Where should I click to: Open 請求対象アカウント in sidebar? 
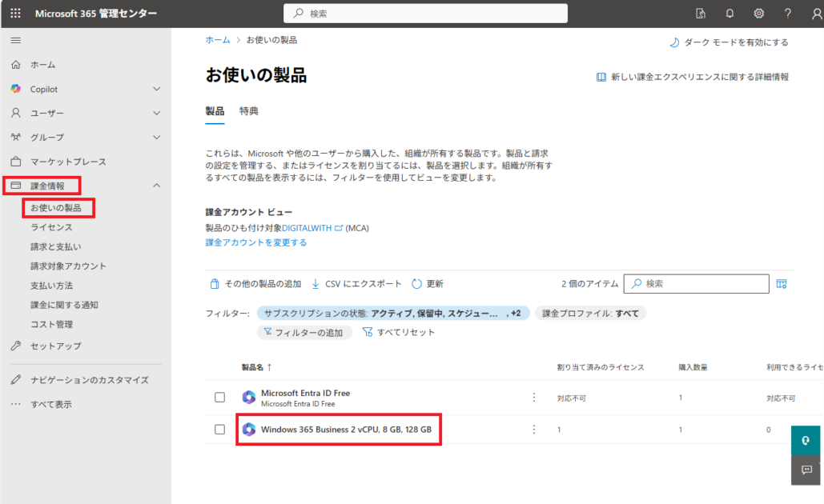click(x=68, y=266)
